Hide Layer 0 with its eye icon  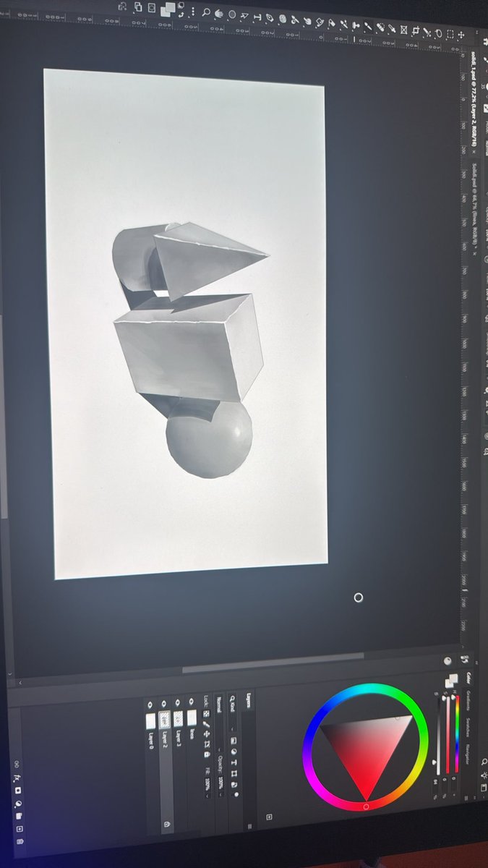[150, 705]
